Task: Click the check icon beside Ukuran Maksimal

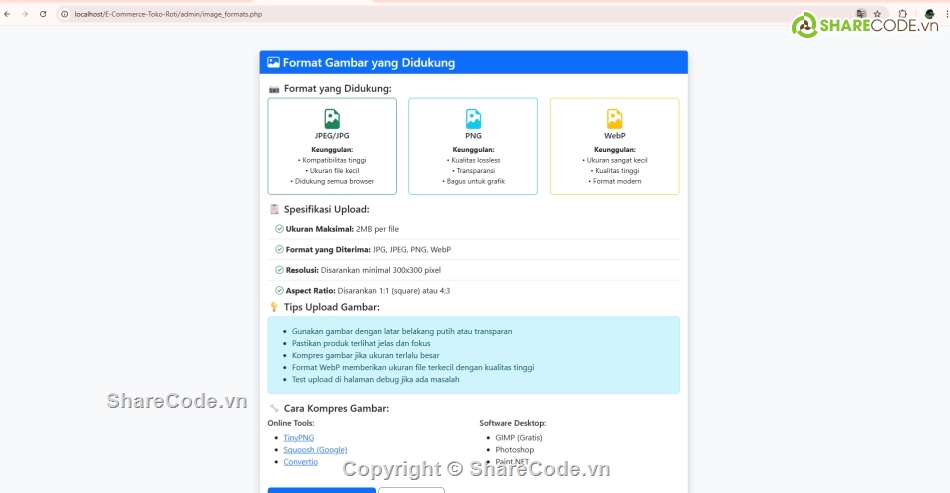Action: (x=279, y=229)
